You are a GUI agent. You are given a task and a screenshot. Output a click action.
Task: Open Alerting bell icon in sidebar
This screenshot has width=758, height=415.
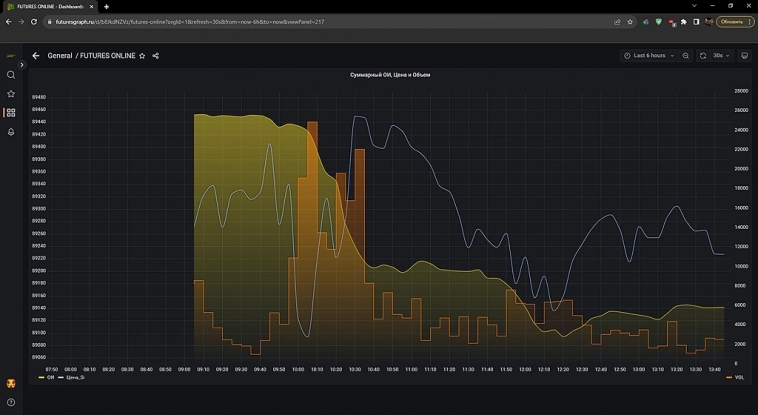[11, 132]
